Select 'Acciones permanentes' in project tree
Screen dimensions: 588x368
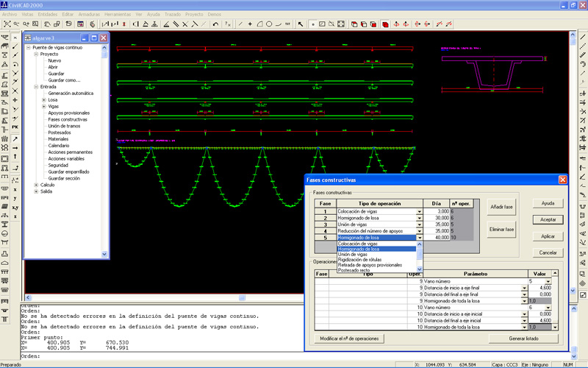click(x=70, y=152)
